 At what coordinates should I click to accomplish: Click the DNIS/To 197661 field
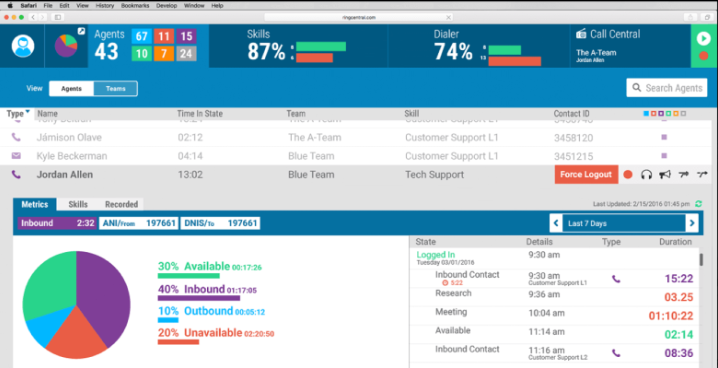coord(220,223)
